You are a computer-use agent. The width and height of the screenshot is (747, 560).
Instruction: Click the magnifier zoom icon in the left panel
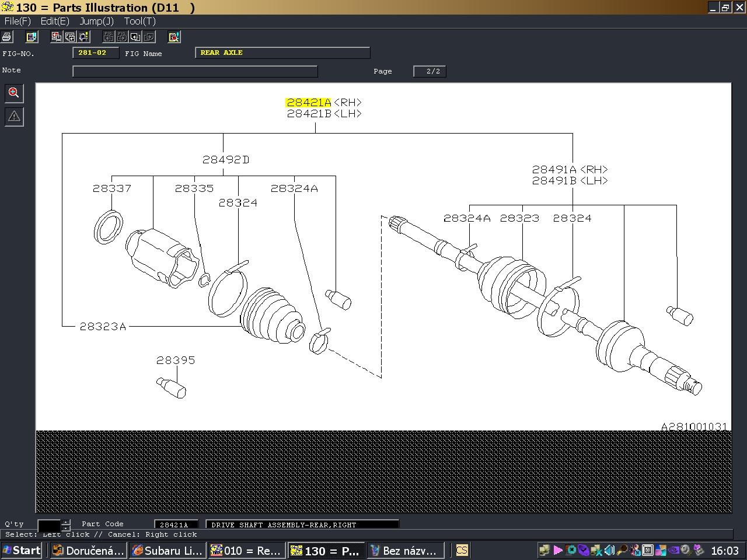tap(14, 93)
